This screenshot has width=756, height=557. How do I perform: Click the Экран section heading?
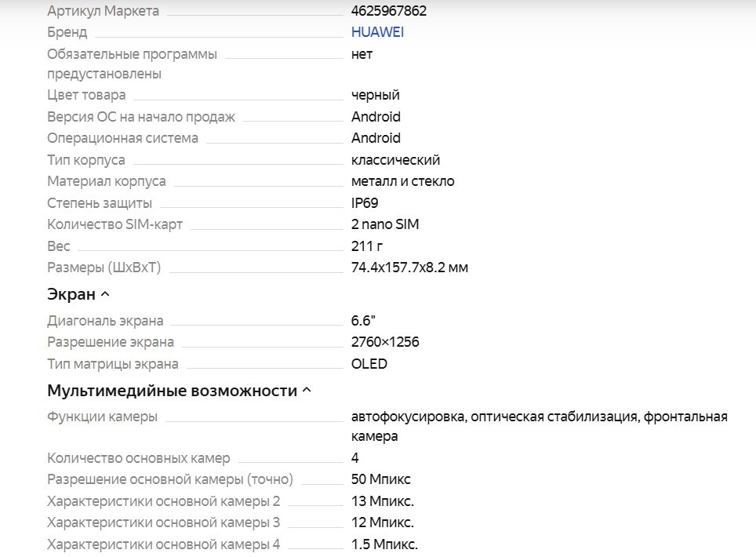point(71,295)
